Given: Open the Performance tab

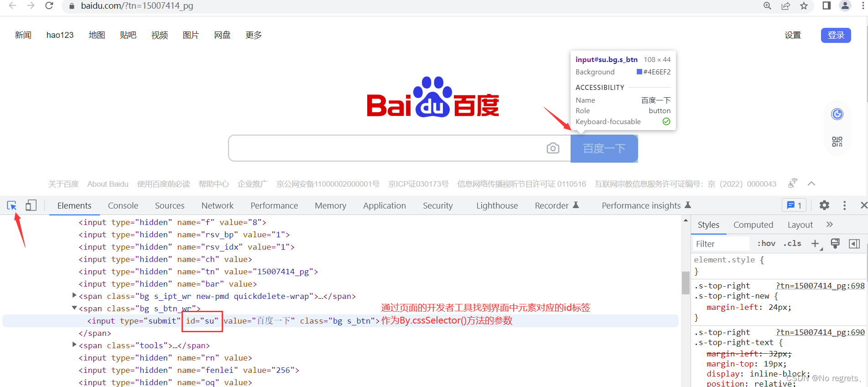Looking at the screenshot, I should [274, 206].
